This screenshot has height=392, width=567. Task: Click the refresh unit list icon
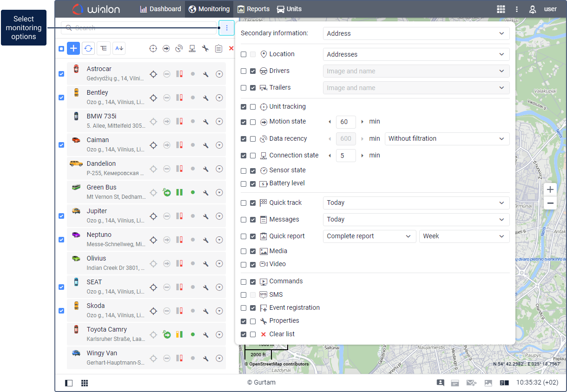(x=88, y=48)
